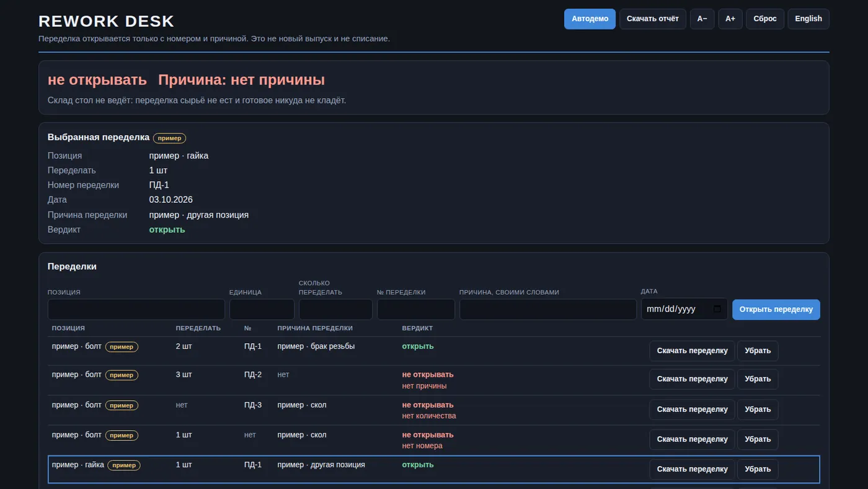Click the ПД-3 number cell
Screen dimensions: 868x489
tap(253, 405)
